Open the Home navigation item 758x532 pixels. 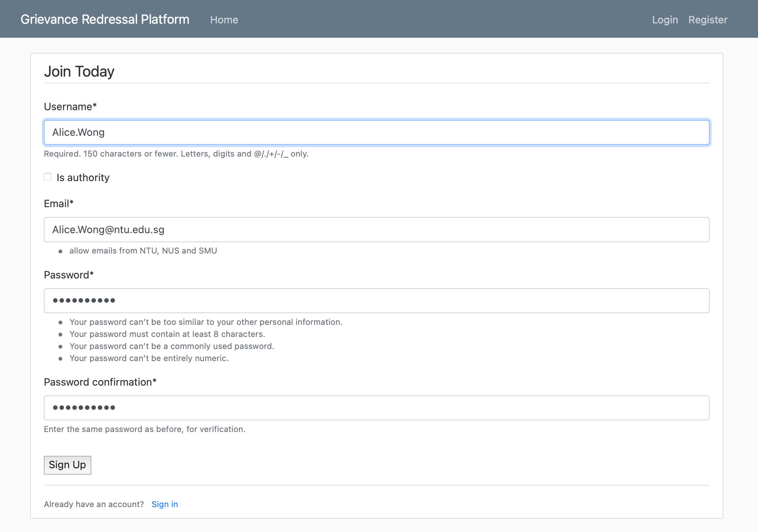pyautogui.click(x=224, y=20)
